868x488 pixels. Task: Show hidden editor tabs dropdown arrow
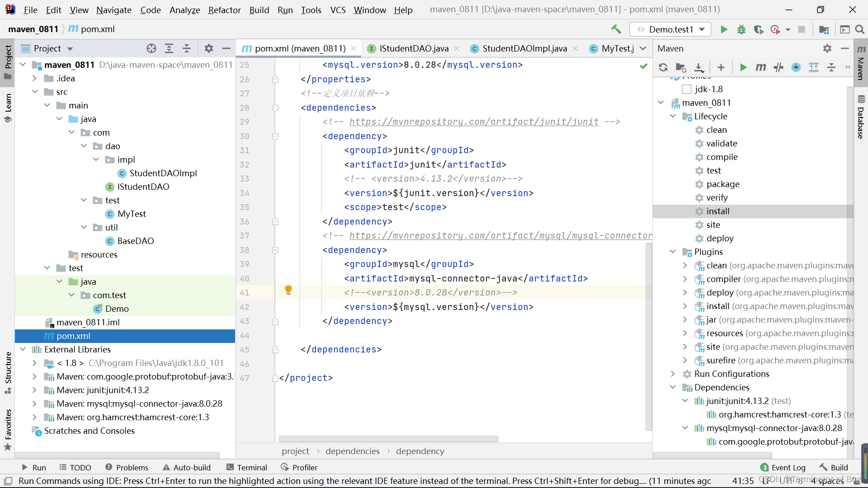click(643, 48)
